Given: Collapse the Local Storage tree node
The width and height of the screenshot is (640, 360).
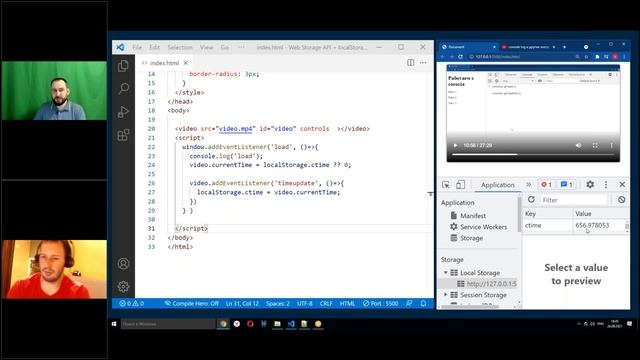Looking at the screenshot, I should 446,272.
